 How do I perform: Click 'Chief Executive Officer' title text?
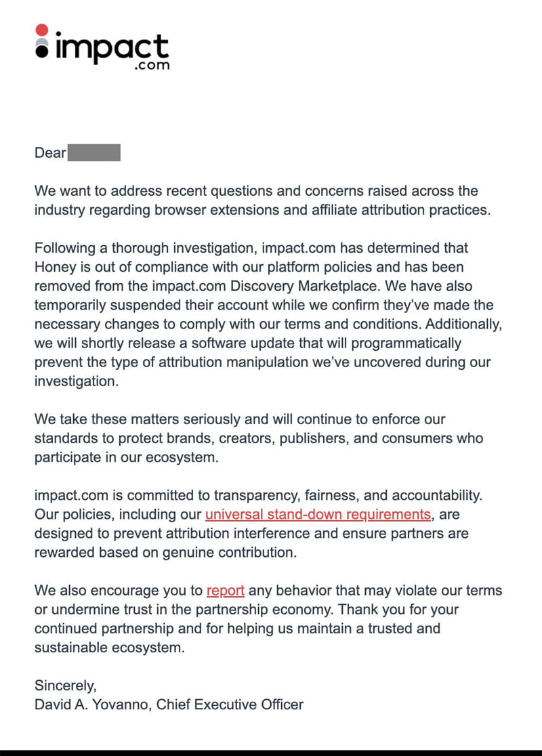tap(230, 705)
